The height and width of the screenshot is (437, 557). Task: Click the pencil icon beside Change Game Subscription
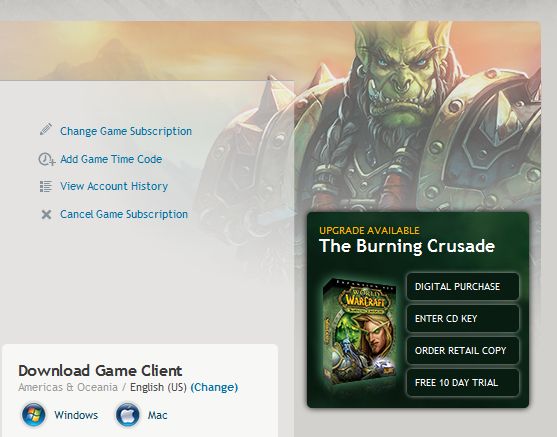tap(46, 129)
